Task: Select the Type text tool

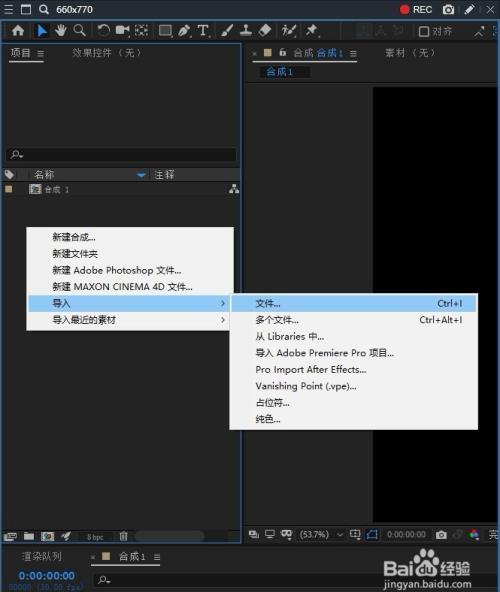Action: (203, 31)
